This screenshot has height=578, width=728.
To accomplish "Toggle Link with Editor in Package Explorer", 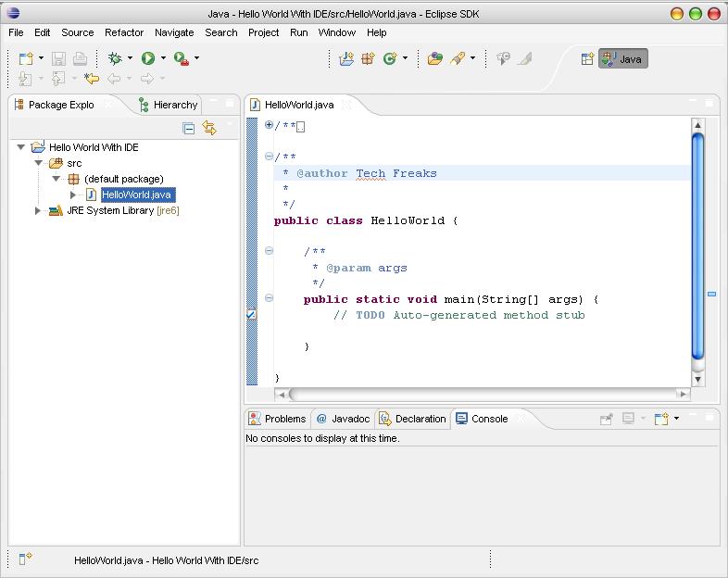I will 209,128.
